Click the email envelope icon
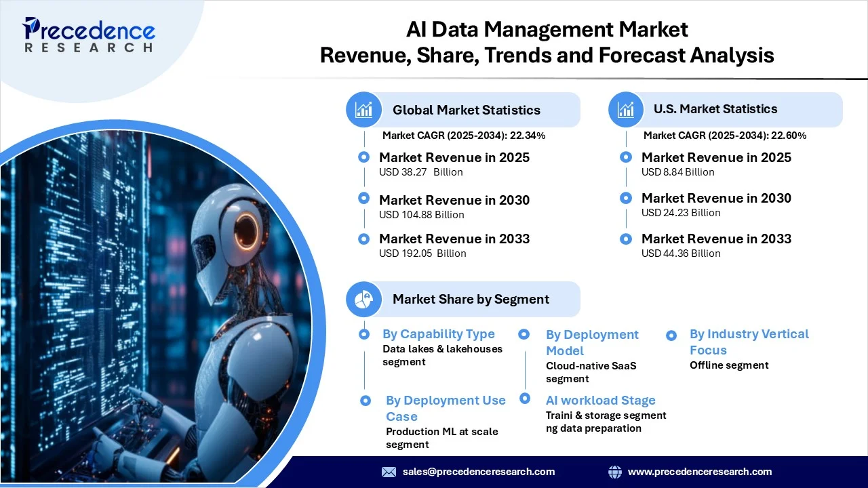 tap(389, 472)
